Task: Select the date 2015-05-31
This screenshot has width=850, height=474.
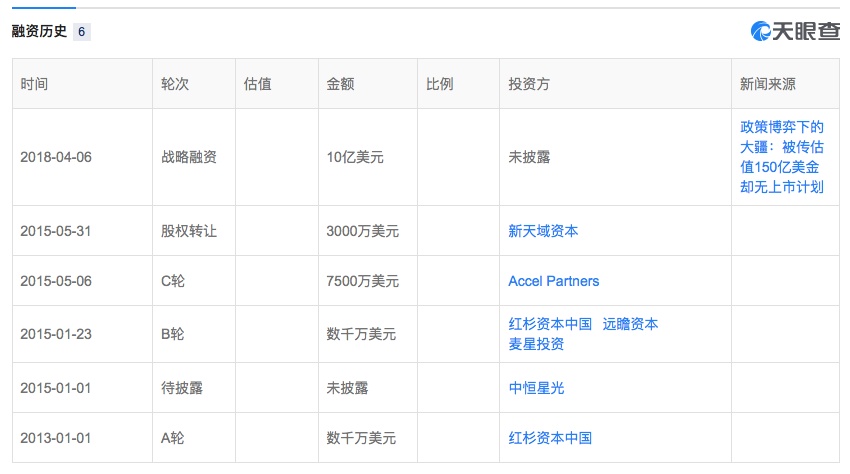Action: click(56, 231)
